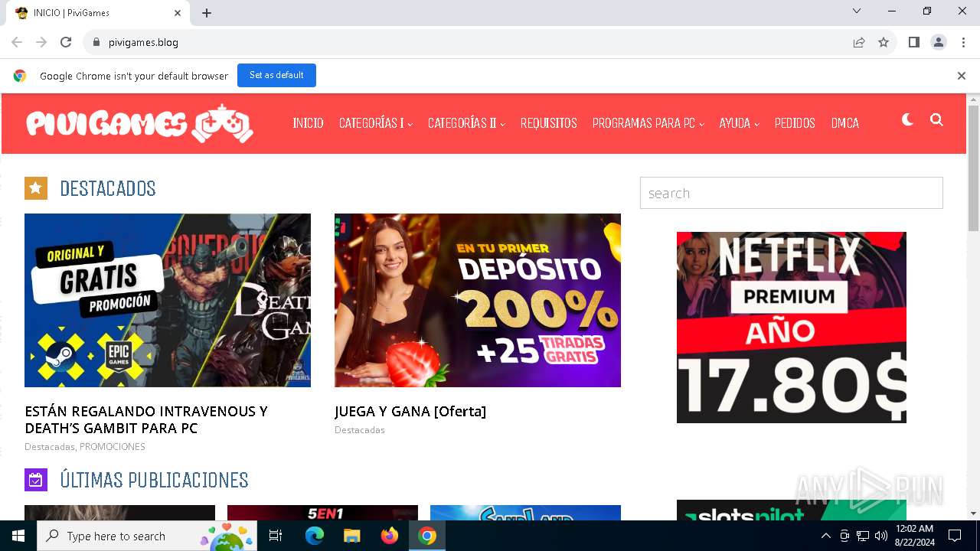The image size is (980, 551).
Task: Click the Netflix Premium ad banner
Action: tap(792, 328)
